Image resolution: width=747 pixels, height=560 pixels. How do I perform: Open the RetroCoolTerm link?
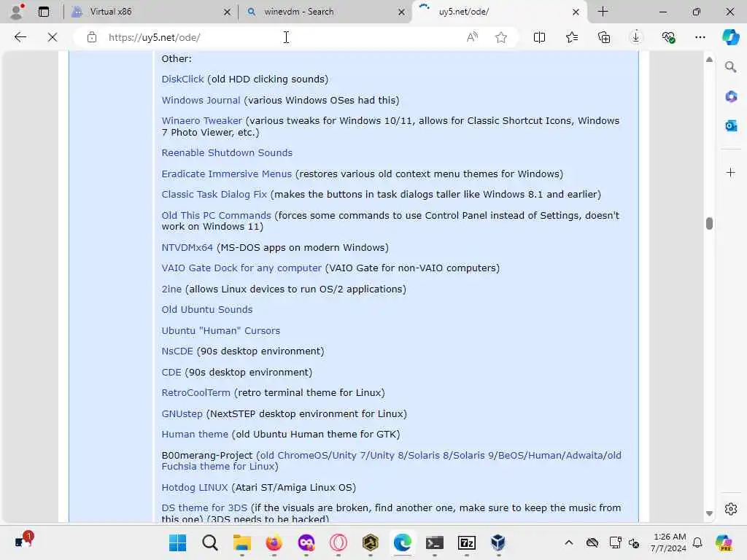point(196,392)
